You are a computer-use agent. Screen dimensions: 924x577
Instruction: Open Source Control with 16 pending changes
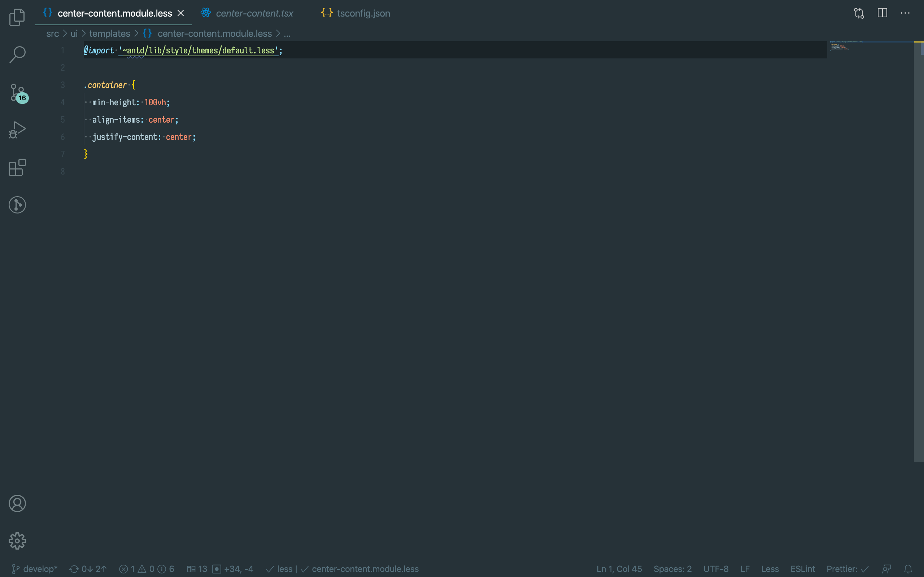pyautogui.click(x=18, y=93)
